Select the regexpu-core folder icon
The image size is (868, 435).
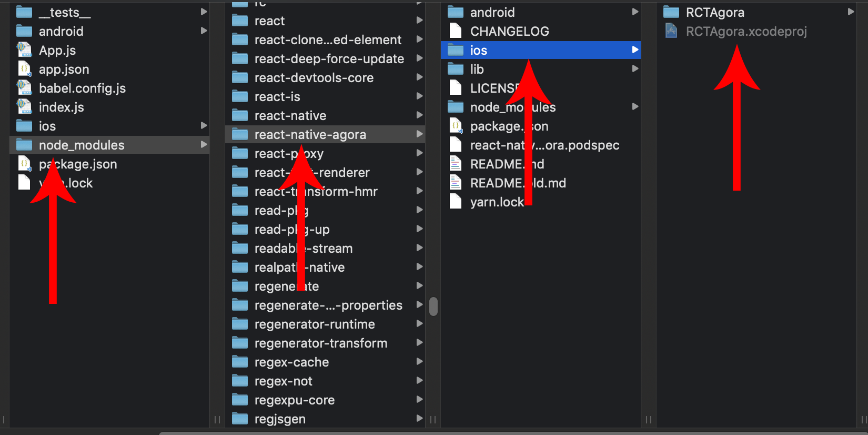(x=240, y=400)
